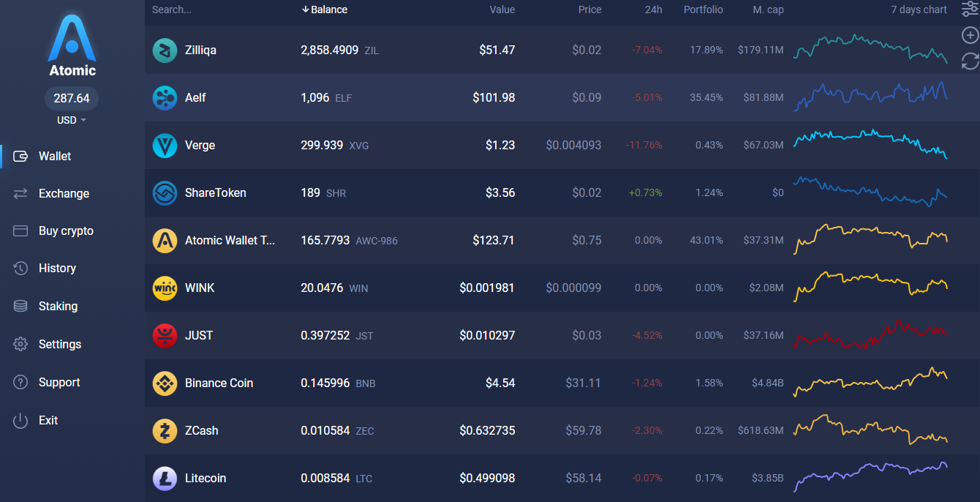The height and width of the screenshot is (502, 980).
Task: Click the Exit button in the sidebar
Action: click(48, 421)
